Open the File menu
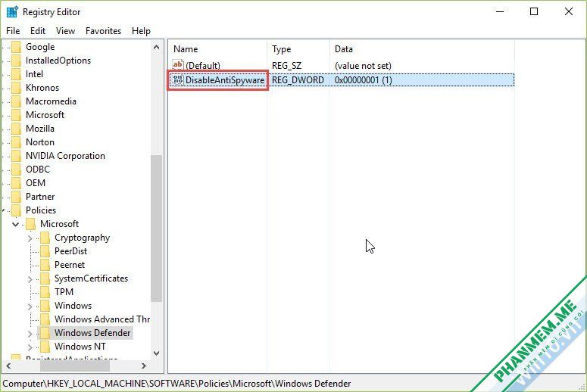The height and width of the screenshot is (392, 587). (13, 31)
